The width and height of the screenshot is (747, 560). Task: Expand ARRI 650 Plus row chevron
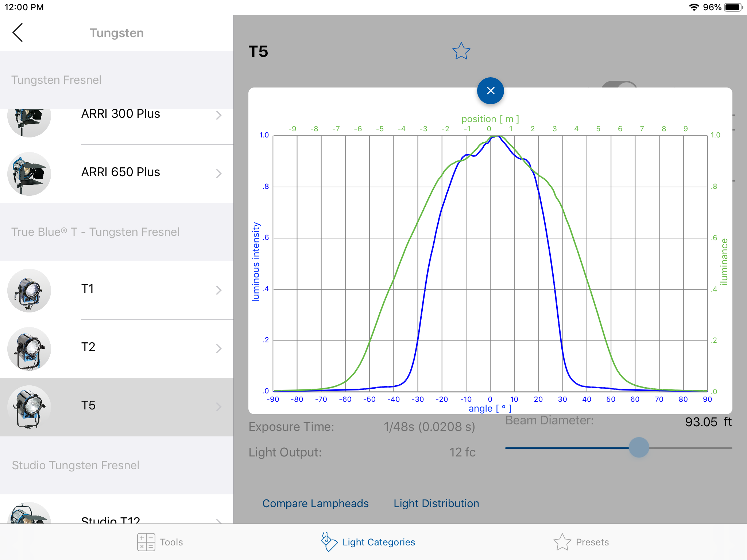(218, 174)
